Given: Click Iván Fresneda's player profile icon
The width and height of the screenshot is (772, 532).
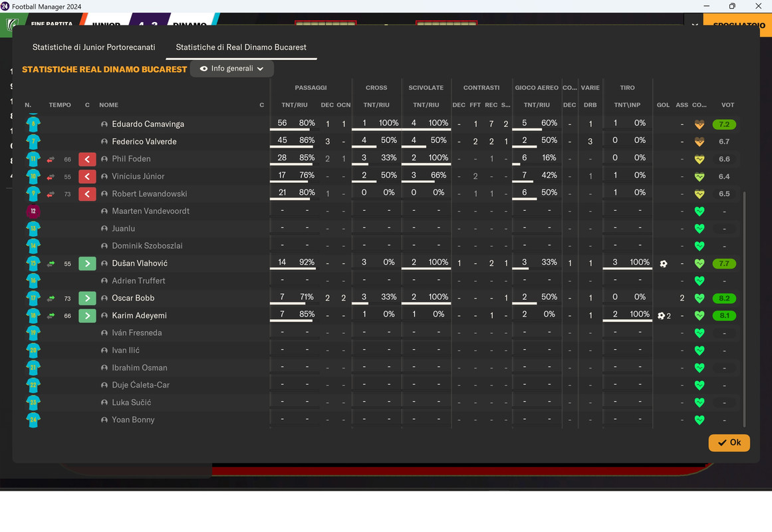Looking at the screenshot, I should pyautogui.click(x=104, y=333).
